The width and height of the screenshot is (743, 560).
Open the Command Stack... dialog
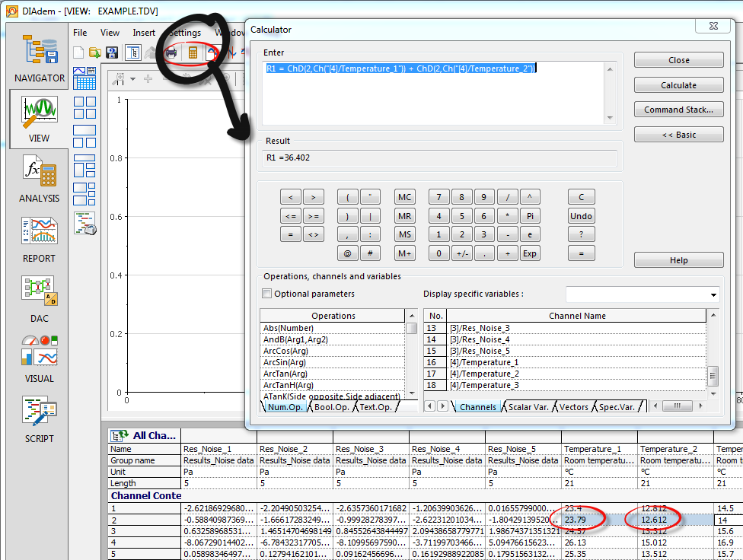[678, 110]
